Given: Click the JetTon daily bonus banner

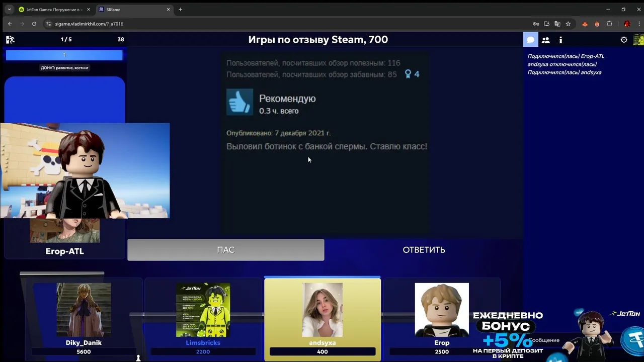Looking at the screenshot, I should pyautogui.click(x=508, y=335).
